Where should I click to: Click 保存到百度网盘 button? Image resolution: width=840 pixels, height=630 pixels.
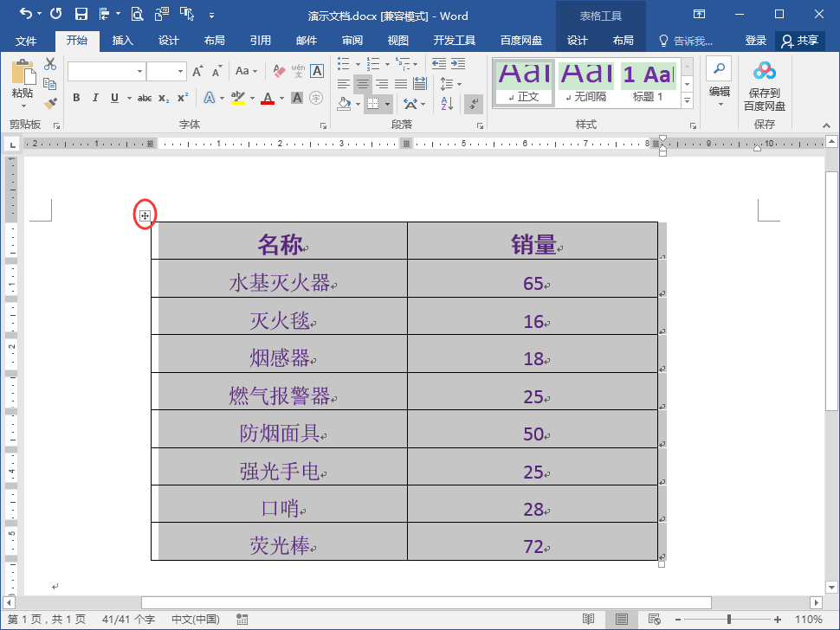[764, 86]
